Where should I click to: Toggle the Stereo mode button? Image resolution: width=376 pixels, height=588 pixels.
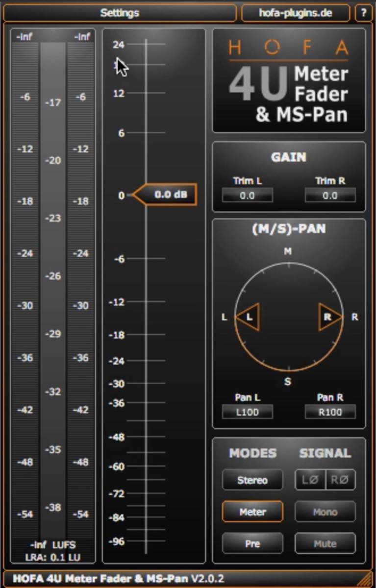tap(252, 480)
